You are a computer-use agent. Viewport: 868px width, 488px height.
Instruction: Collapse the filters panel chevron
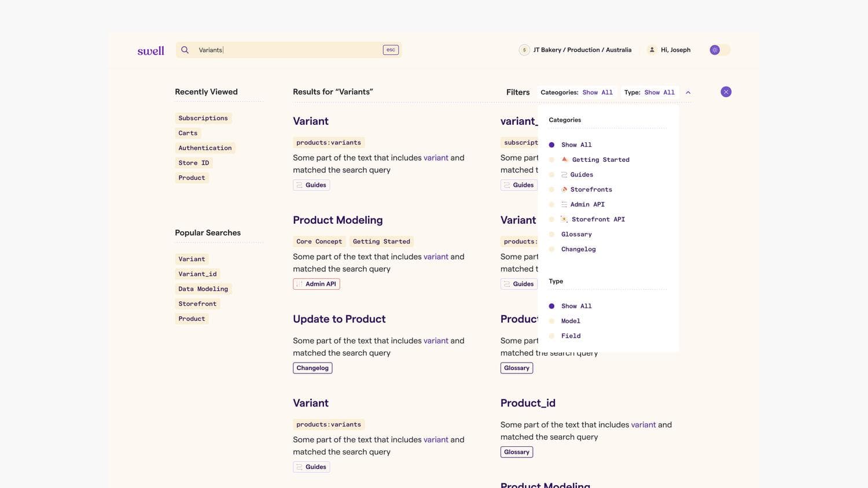click(x=688, y=93)
